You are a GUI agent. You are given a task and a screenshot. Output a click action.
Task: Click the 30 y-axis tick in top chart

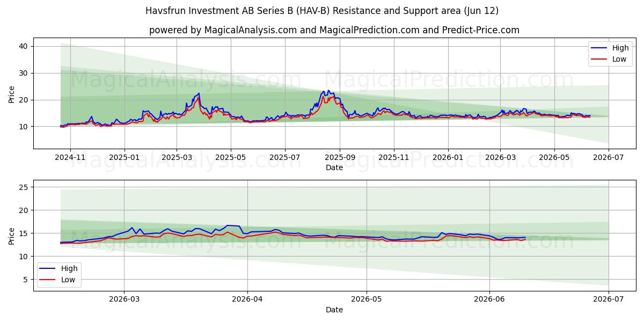coord(25,73)
